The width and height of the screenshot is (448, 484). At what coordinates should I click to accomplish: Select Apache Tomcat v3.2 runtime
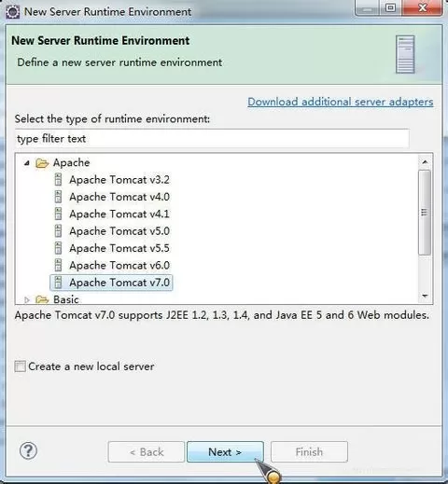pyautogui.click(x=119, y=180)
